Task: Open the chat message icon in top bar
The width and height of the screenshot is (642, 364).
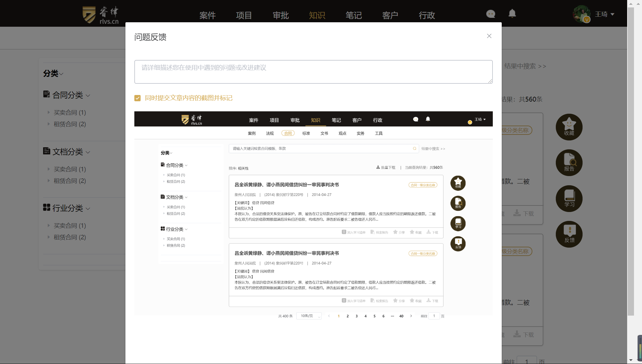Action: (x=490, y=14)
